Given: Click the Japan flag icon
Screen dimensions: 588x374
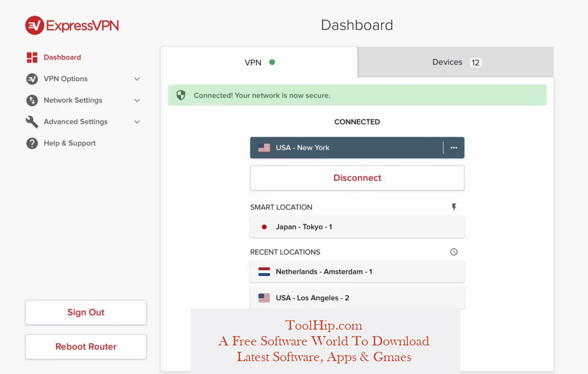Looking at the screenshot, I should pyautogui.click(x=264, y=227).
